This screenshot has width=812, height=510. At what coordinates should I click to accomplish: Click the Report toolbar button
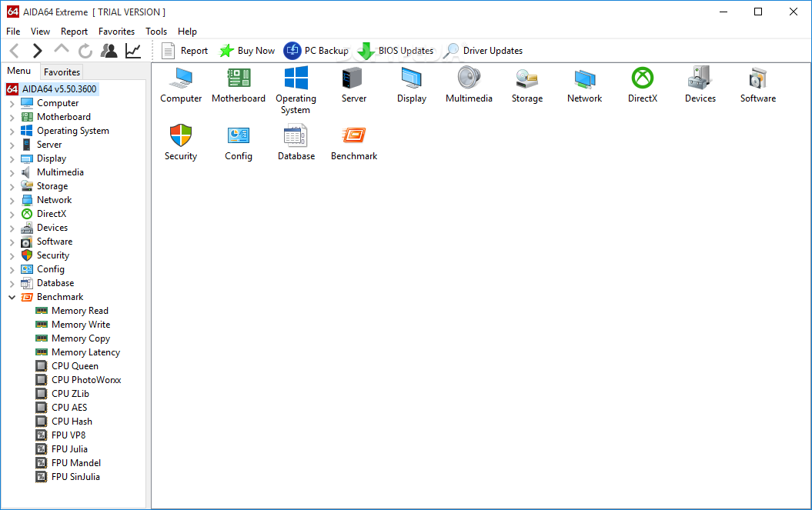click(x=185, y=51)
